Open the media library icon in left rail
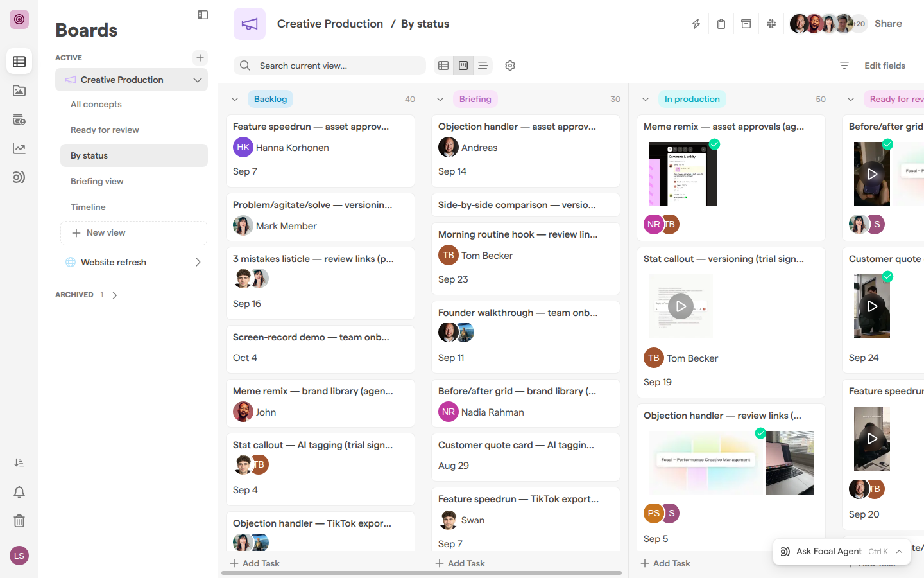Image resolution: width=924 pixels, height=578 pixels. (19, 91)
